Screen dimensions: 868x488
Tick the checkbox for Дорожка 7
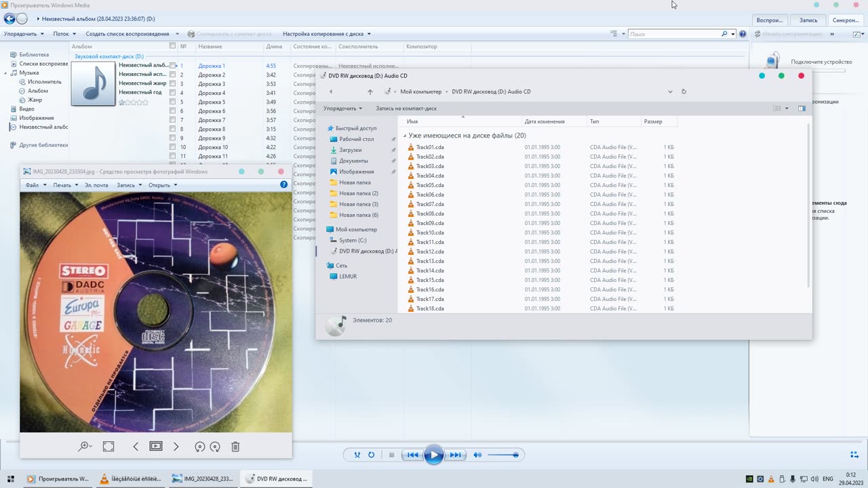(x=173, y=120)
